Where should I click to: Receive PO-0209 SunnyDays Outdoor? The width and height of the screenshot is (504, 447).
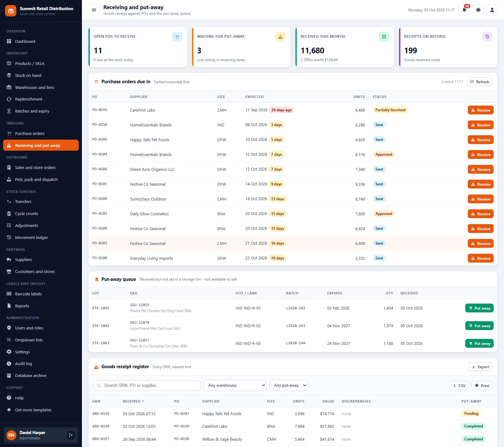pyautogui.click(x=481, y=199)
